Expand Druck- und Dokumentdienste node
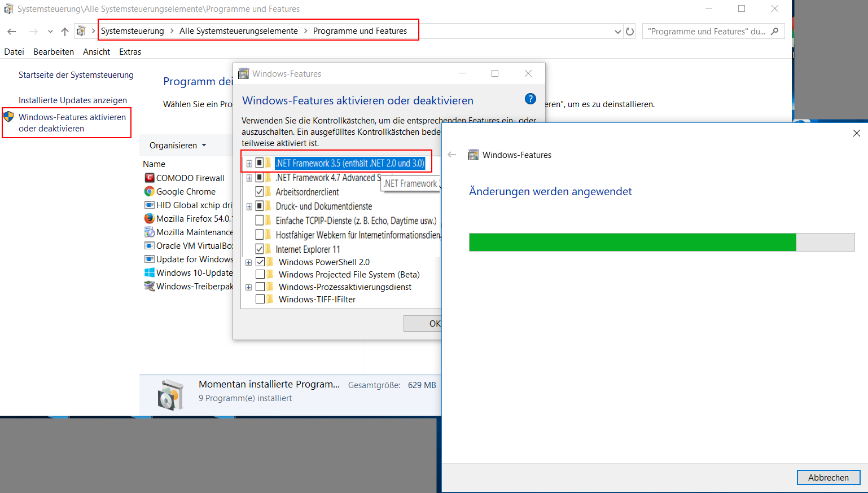Image resolution: width=868 pixels, height=493 pixels. click(249, 206)
